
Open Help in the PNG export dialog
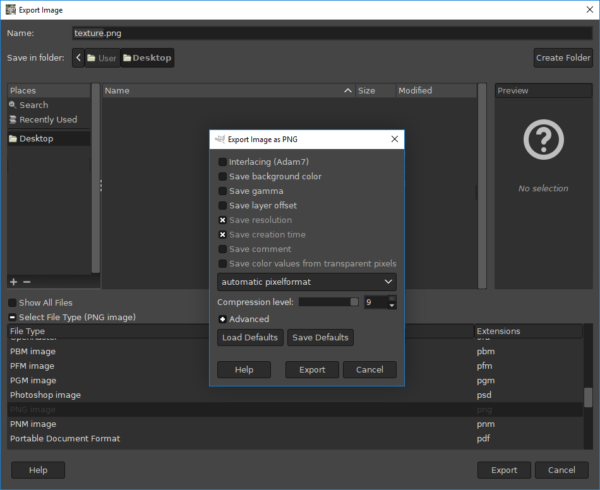[244, 370]
